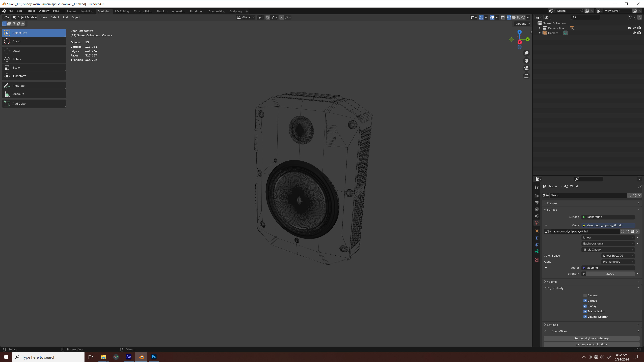
Task: Switch to the Shading workspace tab
Action: coord(162,11)
